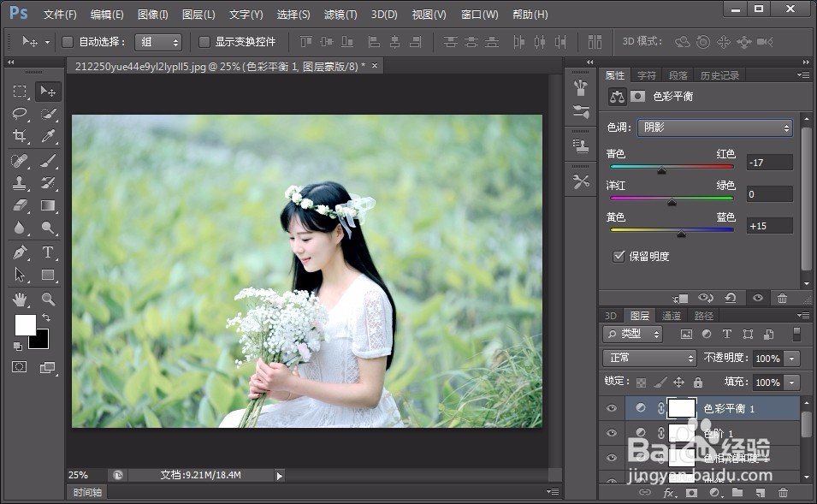Screen dimensions: 817x504
Task: Select the Quick Selection tool
Action: 48,114
